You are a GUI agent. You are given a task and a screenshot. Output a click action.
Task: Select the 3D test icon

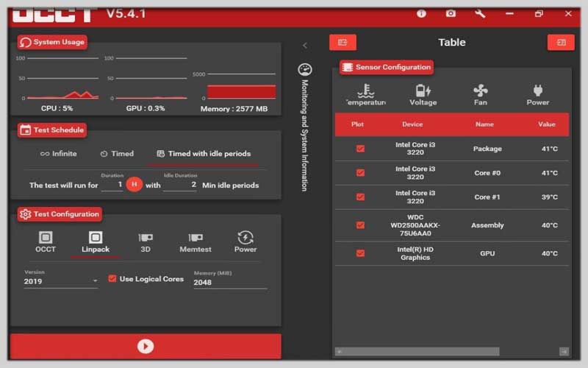point(146,242)
